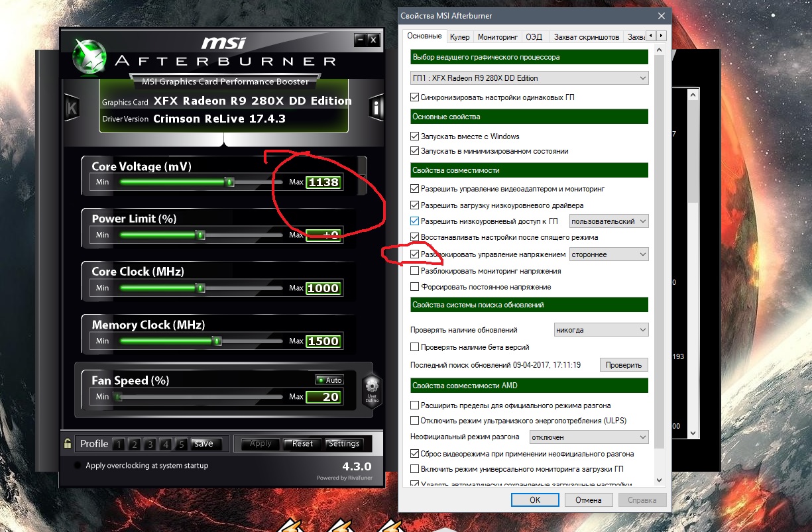
Task: Toggle Восстанавливать настройки после спящего режима
Action: coord(415,237)
